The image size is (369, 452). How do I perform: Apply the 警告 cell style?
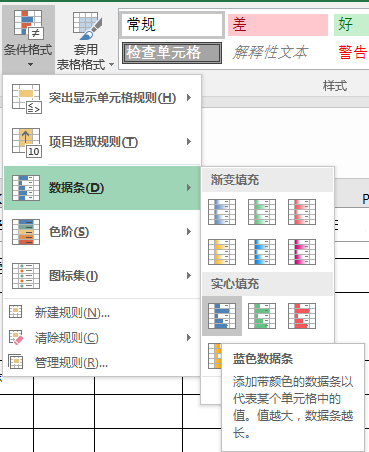(352, 53)
